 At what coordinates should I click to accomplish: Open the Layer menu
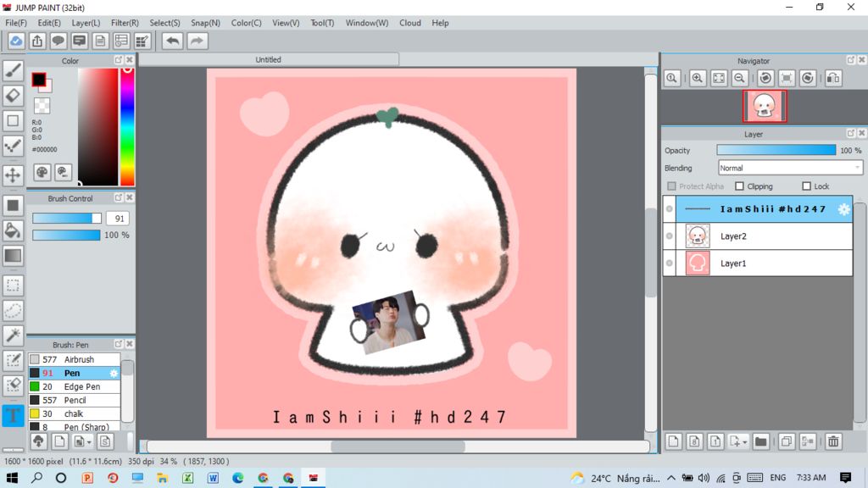point(86,23)
